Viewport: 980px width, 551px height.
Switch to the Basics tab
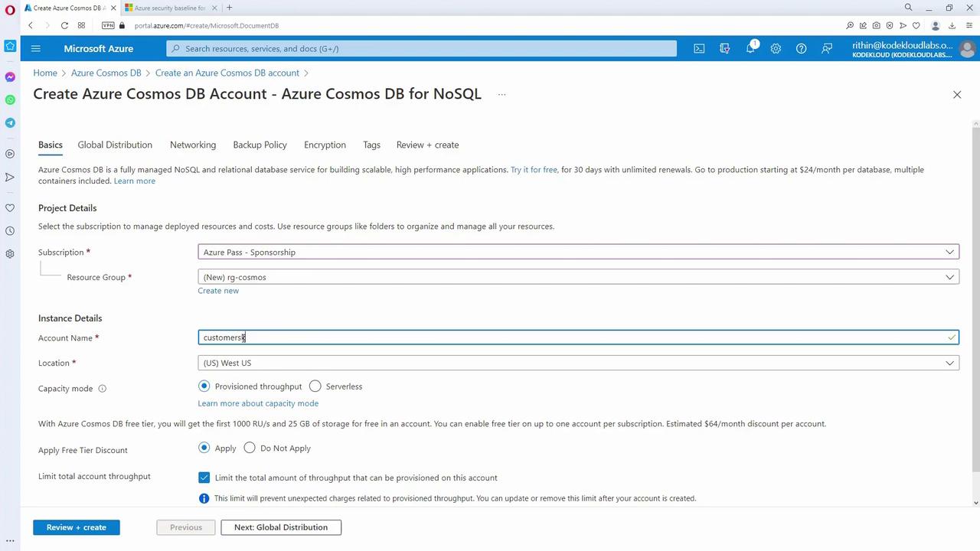point(51,145)
